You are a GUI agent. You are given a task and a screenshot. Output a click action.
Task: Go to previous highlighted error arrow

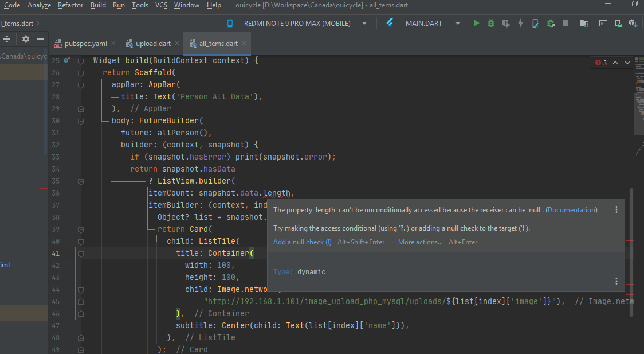coord(615,63)
